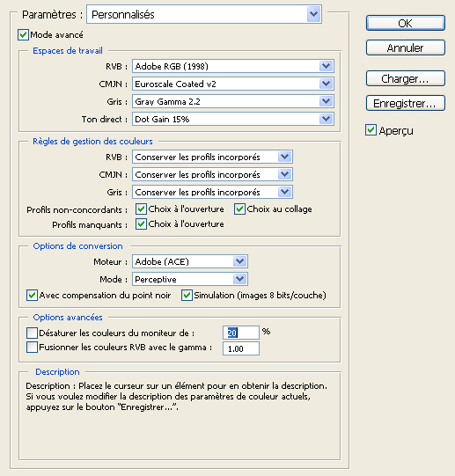The height and width of the screenshot is (476, 455).
Task: Click the Espaces de travail group heading
Action: click(68, 51)
